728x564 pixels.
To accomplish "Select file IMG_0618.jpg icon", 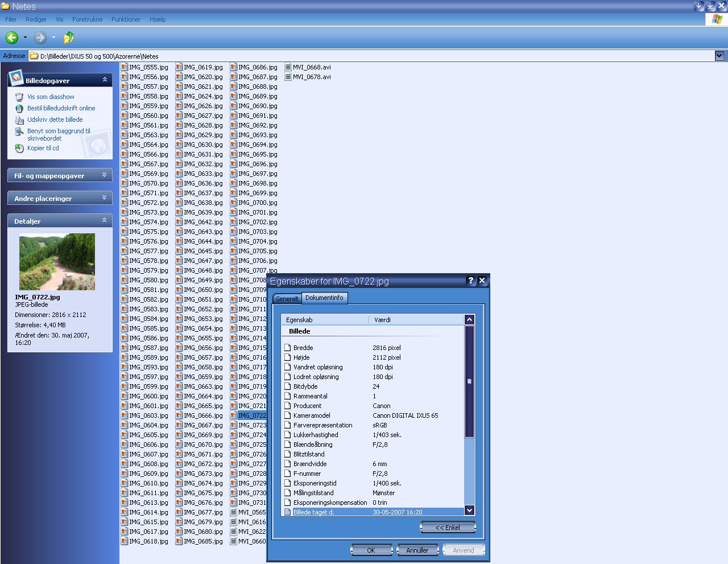I will (124, 541).
